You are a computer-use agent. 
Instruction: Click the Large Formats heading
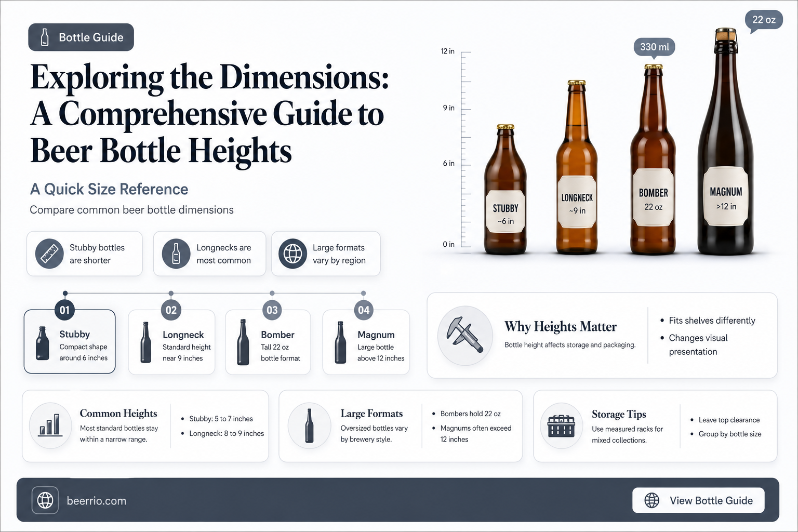371,414
